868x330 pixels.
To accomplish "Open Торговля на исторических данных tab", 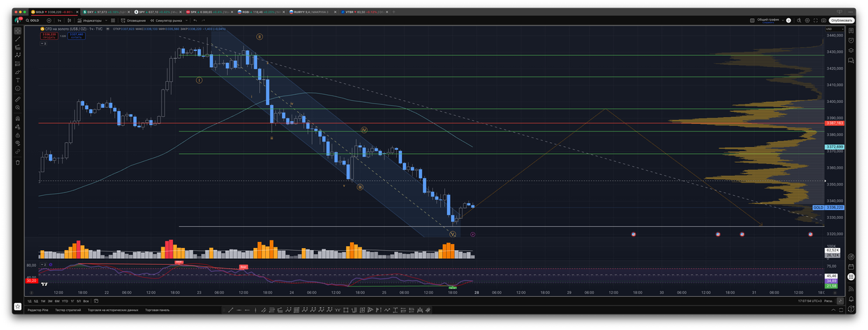I will pos(113,310).
